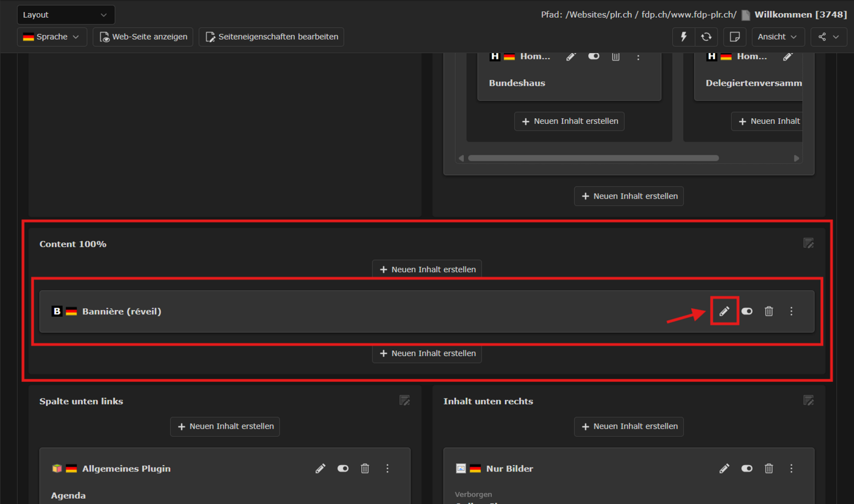Open the Ansicht view dropdown
854x504 pixels.
pyautogui.click(x=777, y=37)
